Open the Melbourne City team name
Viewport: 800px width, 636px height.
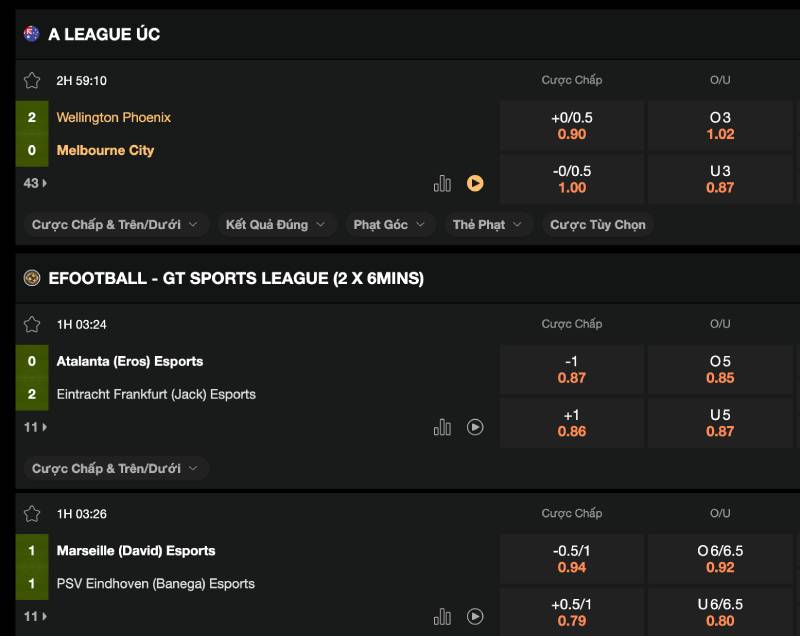click(x=105, y=150)
